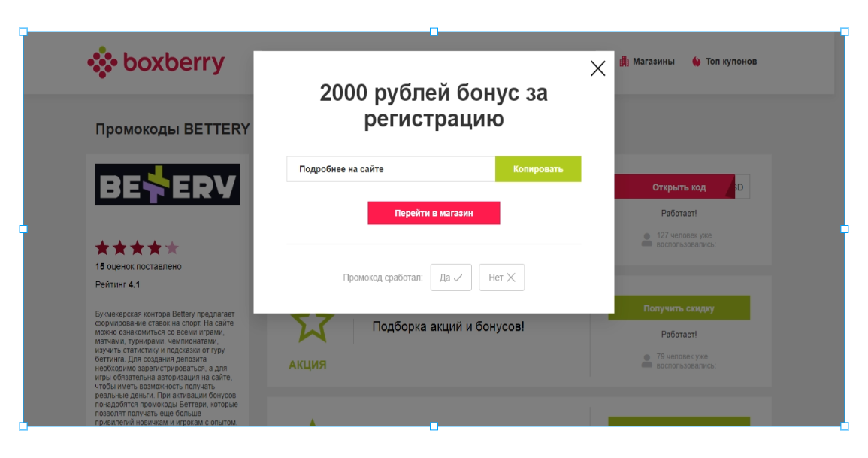Click the Подборка акций и бонусов title

449,326
